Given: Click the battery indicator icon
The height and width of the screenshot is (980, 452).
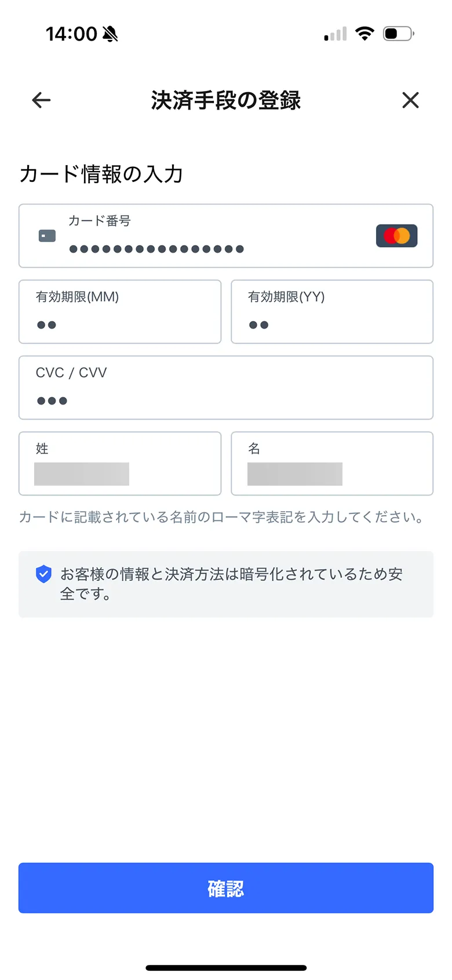Looking at the screenshot, I should [398, 34].
